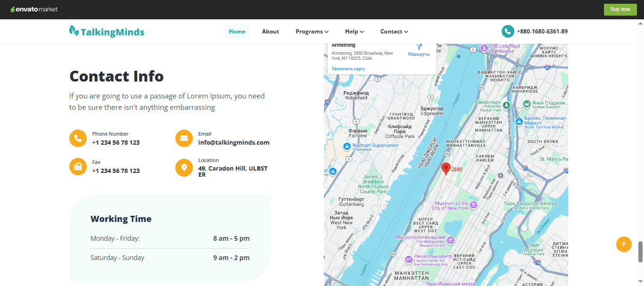
Task: Click the info@talkingminds.com email address
Action: point(234,142)
